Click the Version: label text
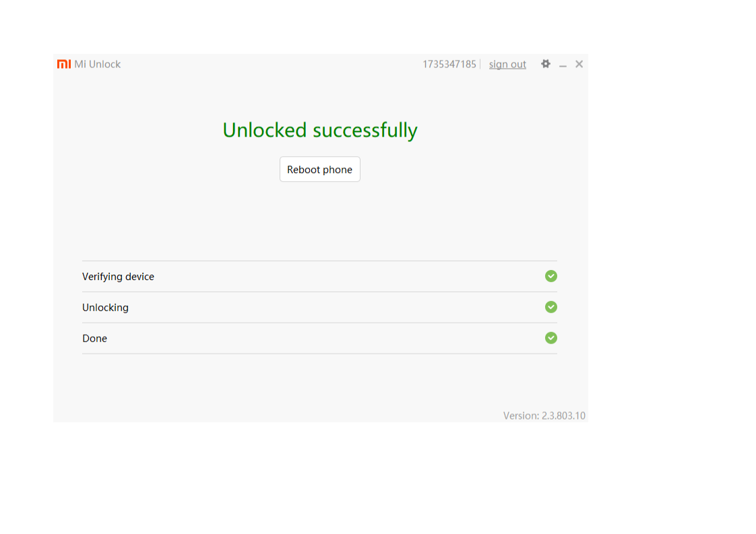Image resolution: width=756 pixels, height=534 pixels. [521, 416]
